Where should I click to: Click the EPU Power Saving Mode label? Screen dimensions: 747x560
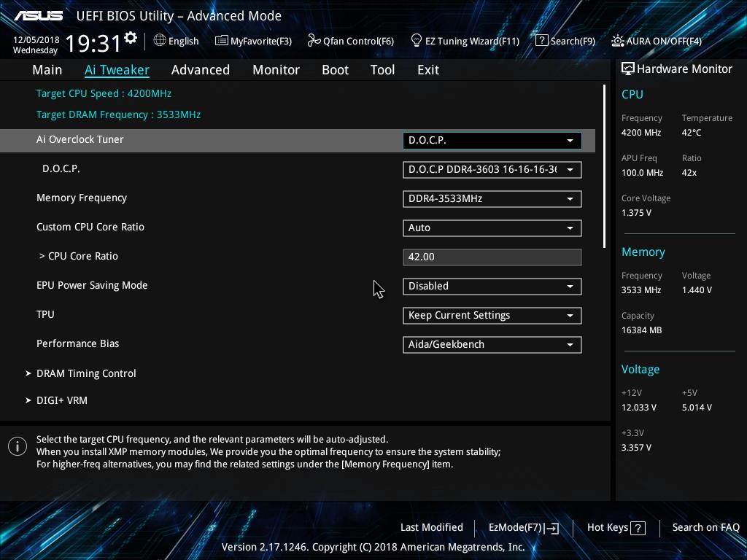click(92, 285)
